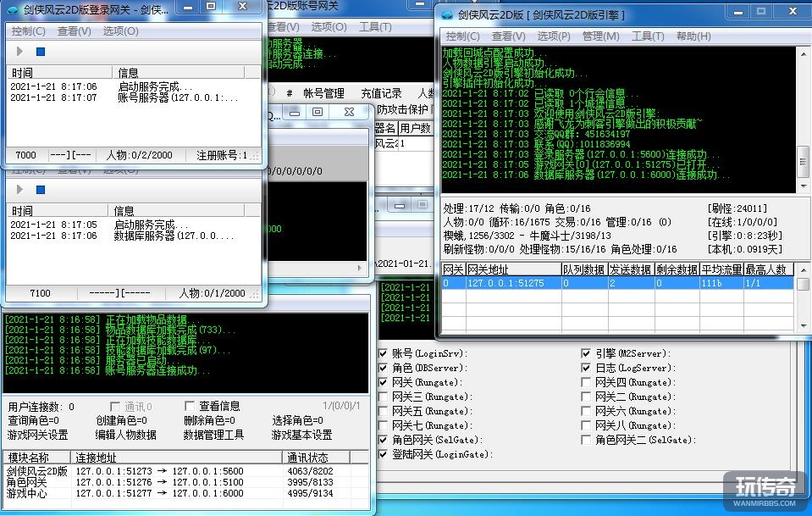812x516 pixels.
Task: Click 信息 column header in login gateway window
Action: 179,73
